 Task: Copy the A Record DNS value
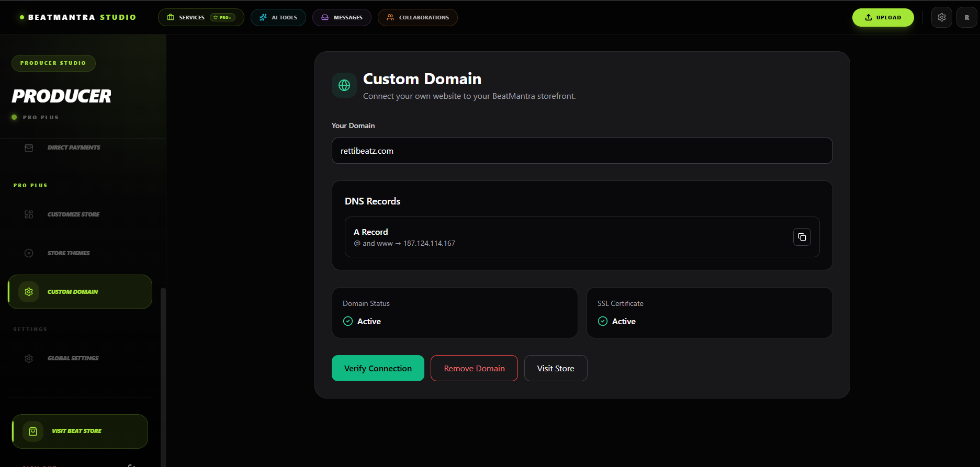[802, 237]
